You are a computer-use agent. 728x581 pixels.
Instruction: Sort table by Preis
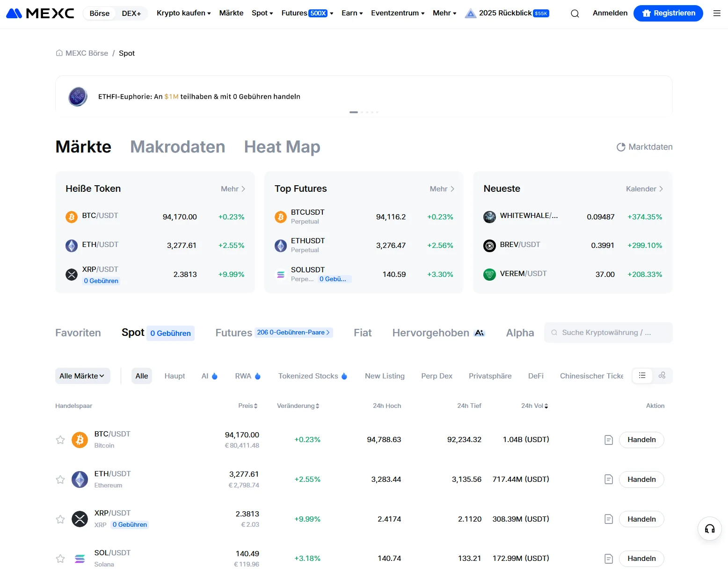pyautogui.click(x=248, y=406)
